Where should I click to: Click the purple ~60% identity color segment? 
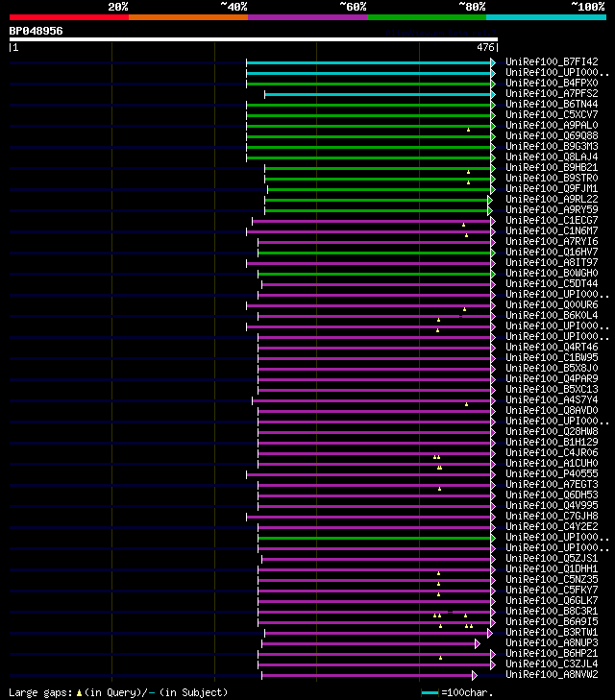(x=307, y=17)
